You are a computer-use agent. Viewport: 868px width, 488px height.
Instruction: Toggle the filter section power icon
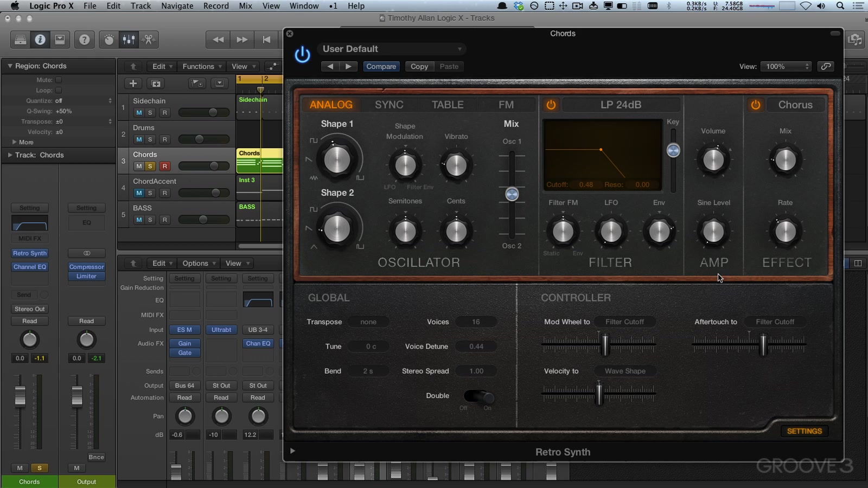551,105
